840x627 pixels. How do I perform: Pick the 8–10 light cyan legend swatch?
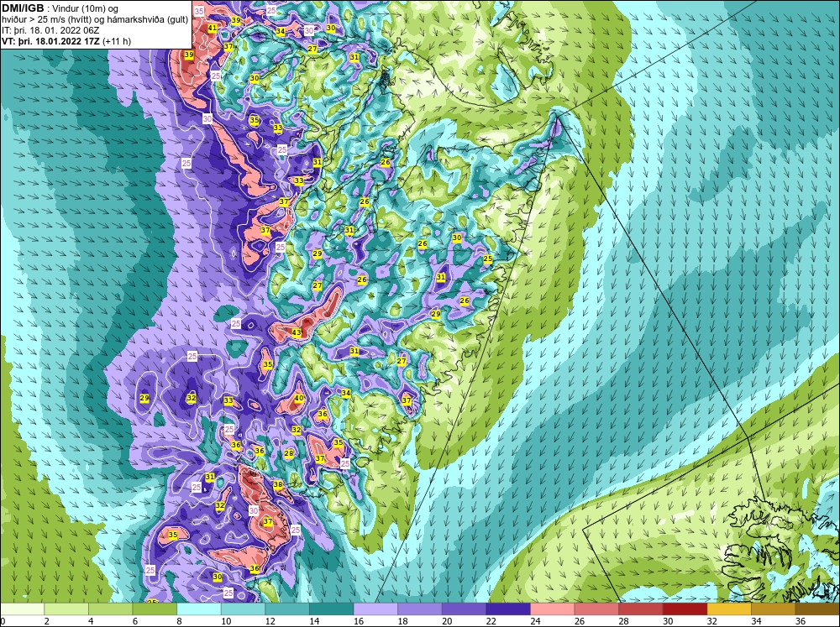(199, 609)
